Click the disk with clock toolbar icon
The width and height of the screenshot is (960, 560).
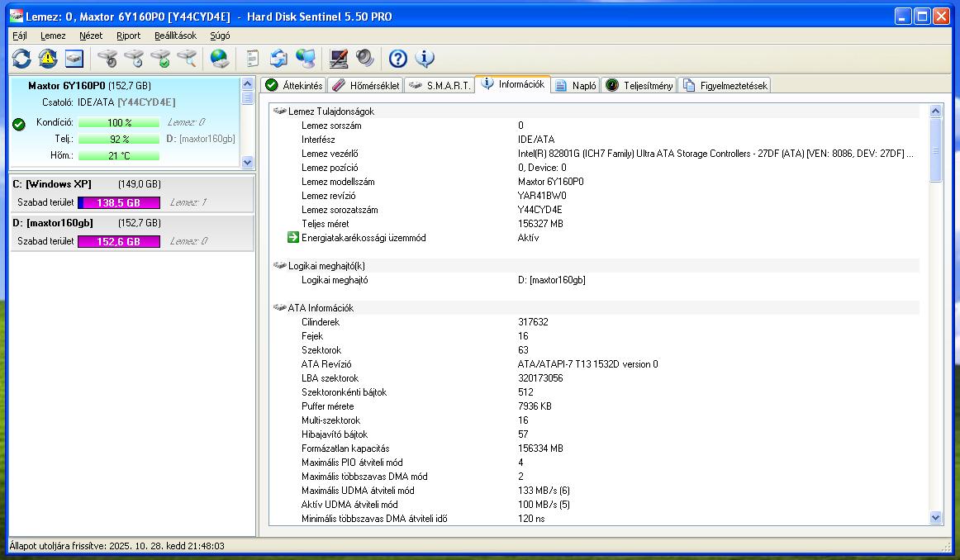coord(134,59)
